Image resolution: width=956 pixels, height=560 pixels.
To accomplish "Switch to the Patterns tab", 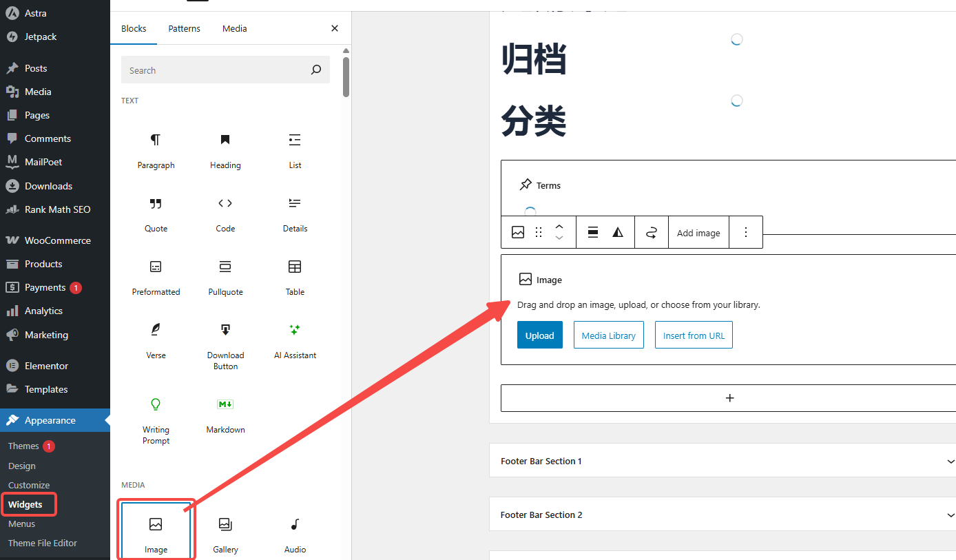I will pos(184,28).
